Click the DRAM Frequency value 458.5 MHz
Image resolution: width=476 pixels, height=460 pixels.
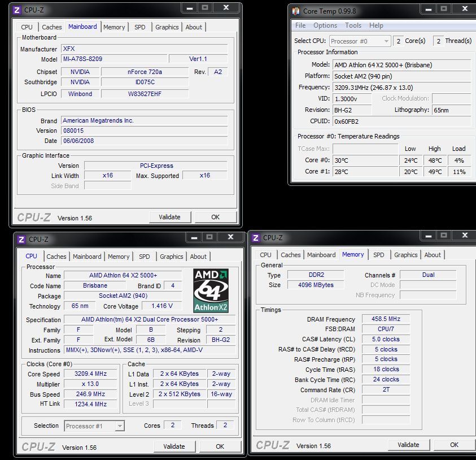386,319
